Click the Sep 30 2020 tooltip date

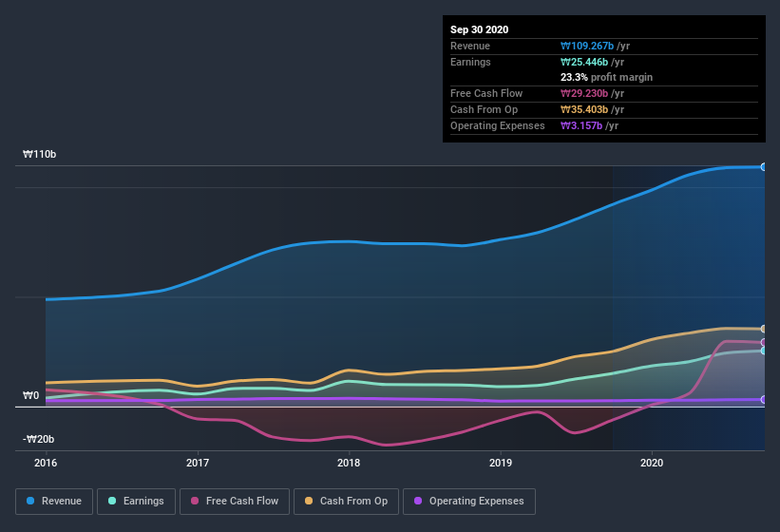click(x=479, y=29)
